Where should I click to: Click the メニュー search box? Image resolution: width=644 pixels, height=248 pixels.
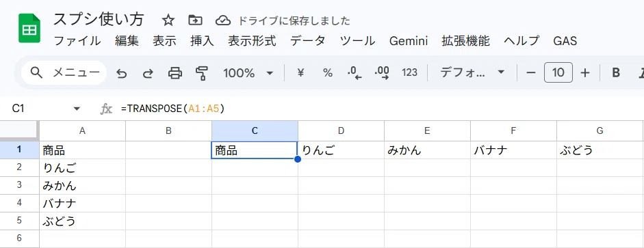(x=64, y=73)
